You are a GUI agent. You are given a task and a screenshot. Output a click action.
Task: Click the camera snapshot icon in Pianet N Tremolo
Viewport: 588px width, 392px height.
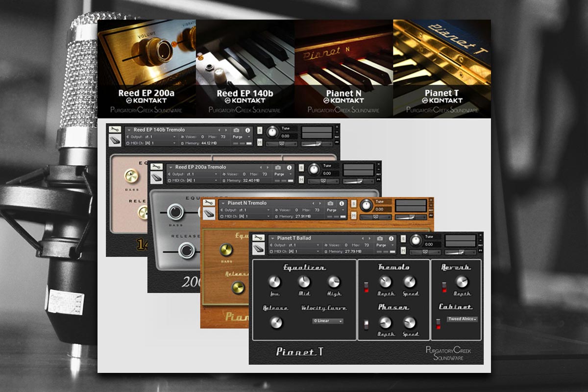click(331, 203)
